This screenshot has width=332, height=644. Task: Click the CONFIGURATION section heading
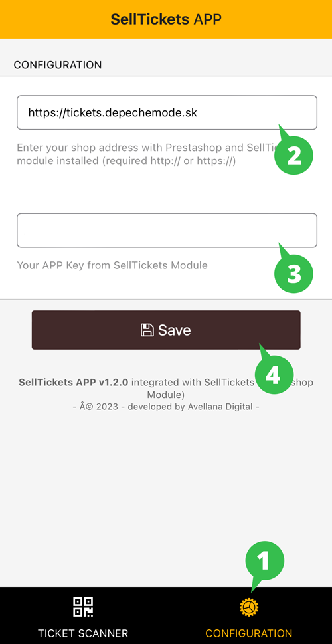pyautogui.click(x=58, y=65)
